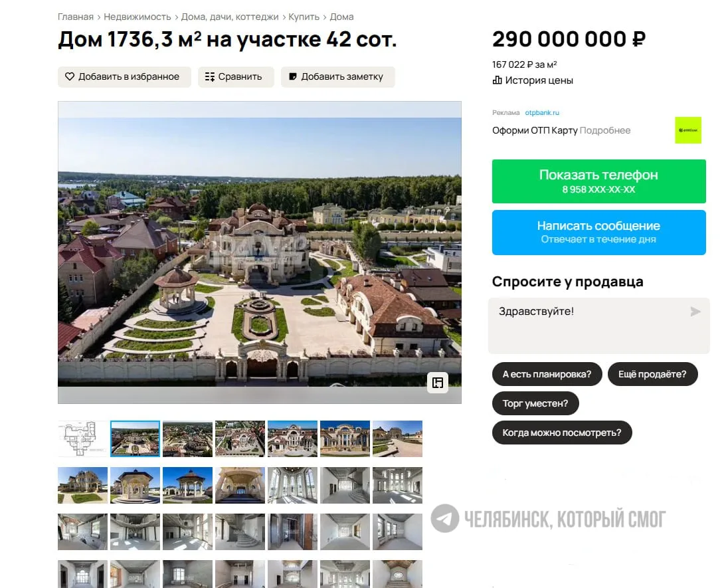
Task: Click Написать сообщение button
Action: coord(599,233)
